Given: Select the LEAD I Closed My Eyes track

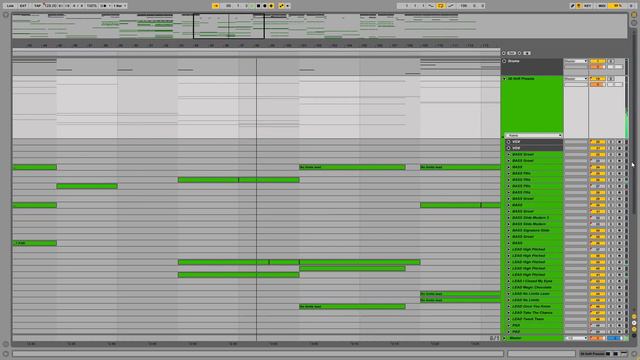Looking at the screenshot, I should [532, 281].
